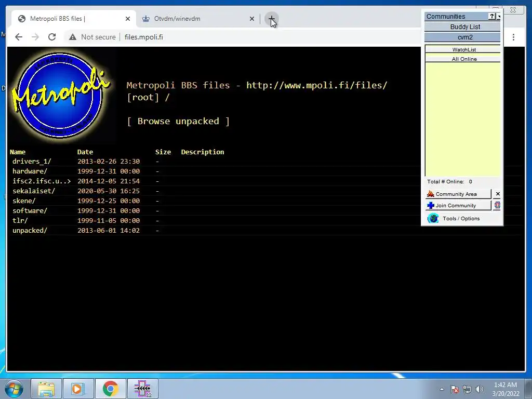Screen dimensions: 532x399
Task: Sort listing by Description column
Action: tap(203, 152)
